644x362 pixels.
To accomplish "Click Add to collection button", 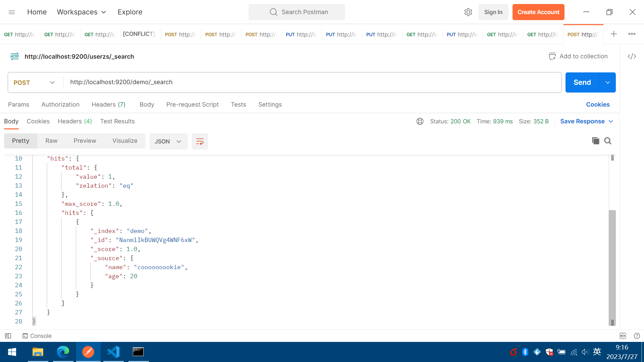I will 578,56.
